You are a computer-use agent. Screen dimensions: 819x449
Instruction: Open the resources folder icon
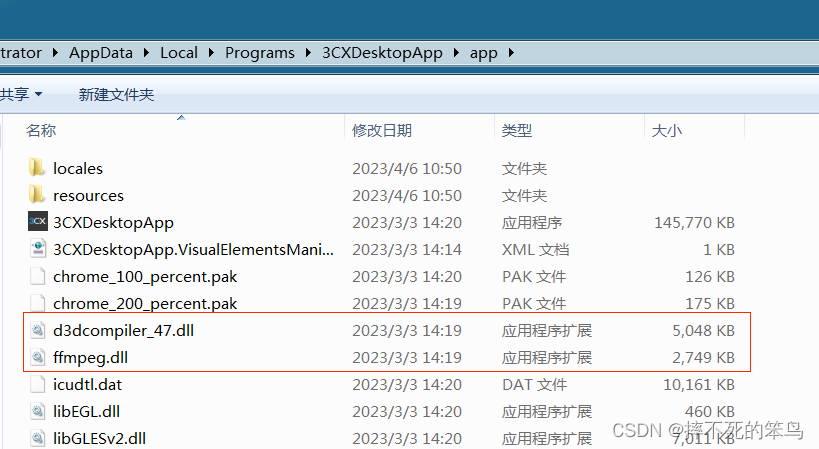point(37,195)
